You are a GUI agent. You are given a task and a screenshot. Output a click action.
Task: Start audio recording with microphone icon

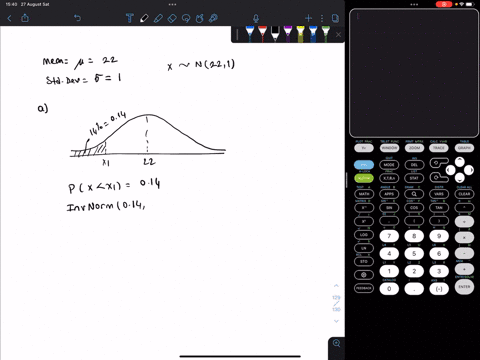(256, 18)
